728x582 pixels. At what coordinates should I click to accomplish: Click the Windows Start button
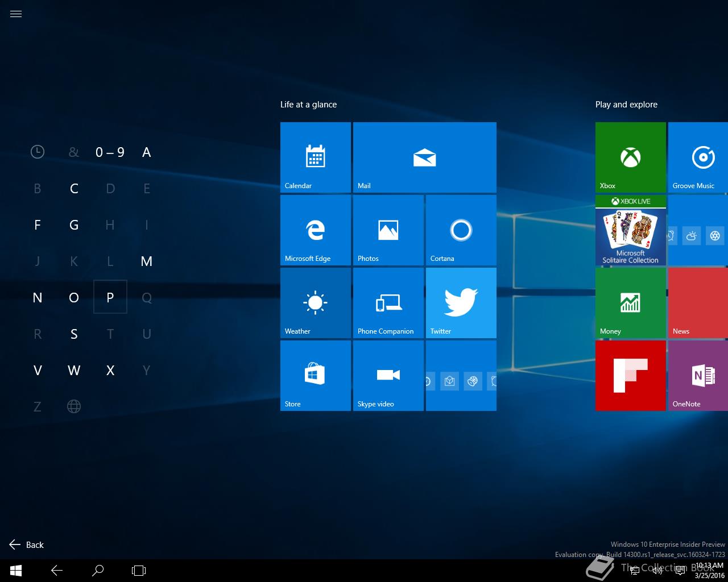[16, 571]
